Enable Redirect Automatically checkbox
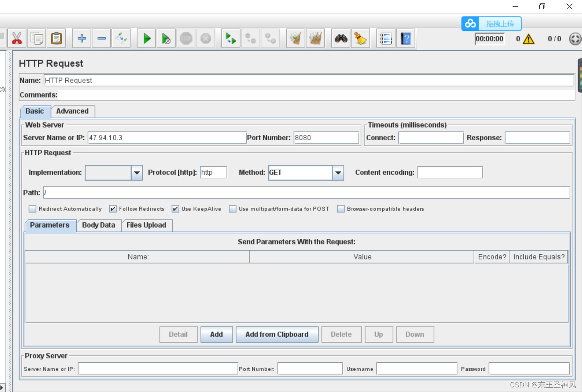Image resolution: width=582 pixels, height=392 pixels. (33, 209)
